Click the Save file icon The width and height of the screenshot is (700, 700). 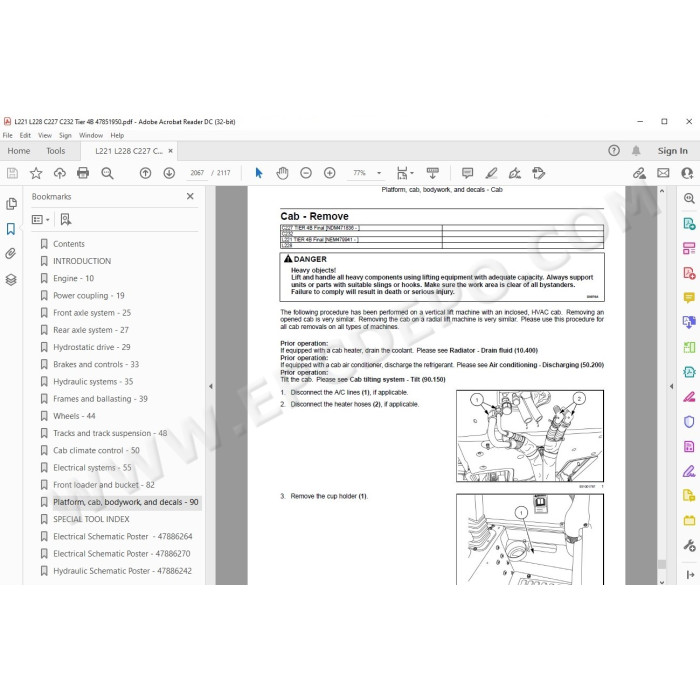click(x=12, y=173)
